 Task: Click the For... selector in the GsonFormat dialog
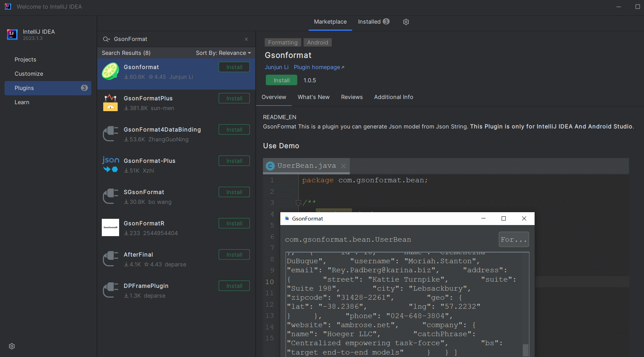[513, 239]
